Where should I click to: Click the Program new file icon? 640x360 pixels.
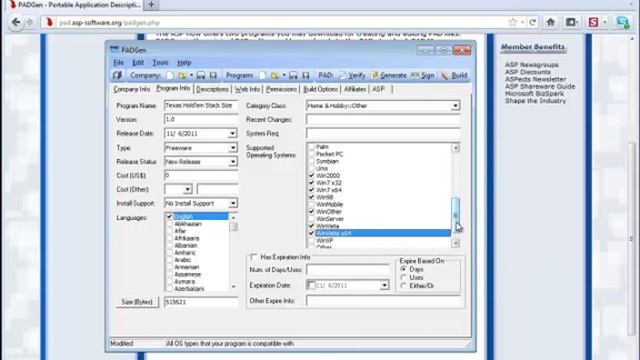[262, 76]
